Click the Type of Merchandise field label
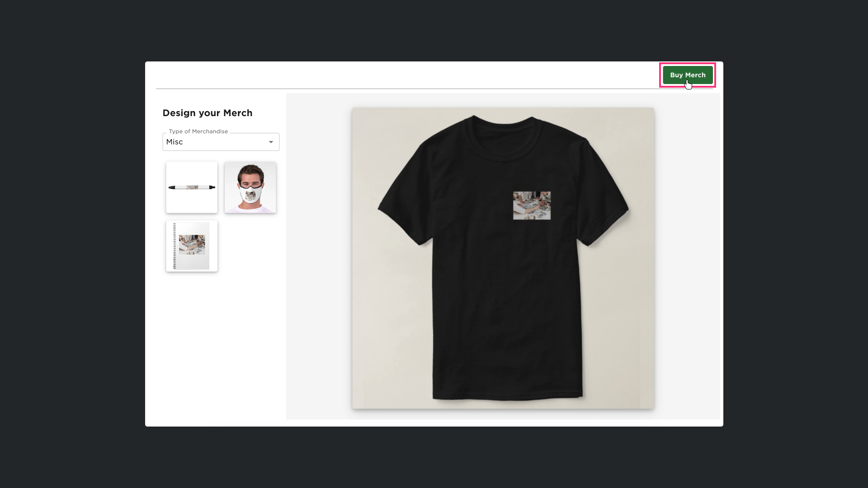This screenshot has width=868, height=488. pos(198,131)
